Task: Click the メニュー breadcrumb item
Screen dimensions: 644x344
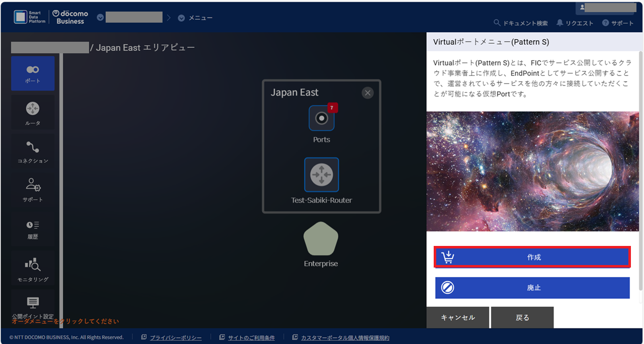Action: click(200, 17)
